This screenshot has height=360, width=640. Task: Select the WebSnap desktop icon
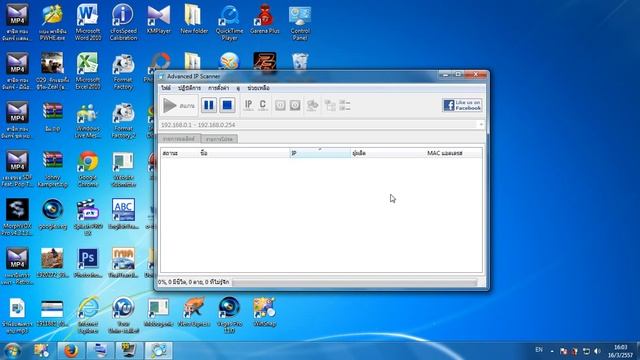[264, 312]
